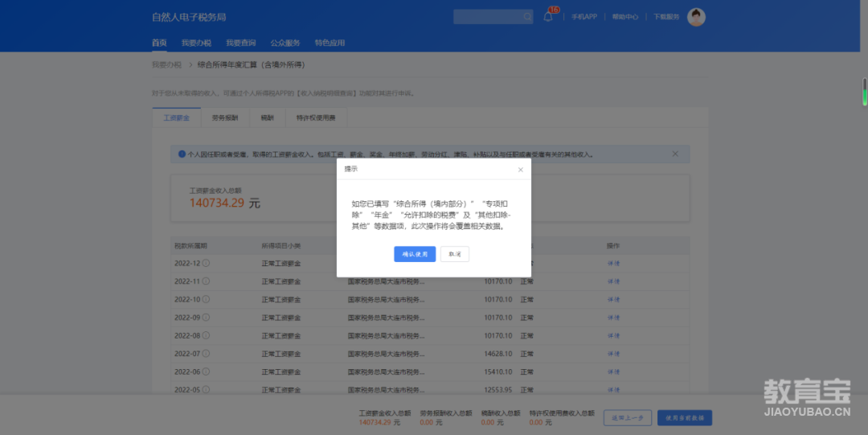Screen dimensions: 868x435
Task: Open 公众服务 navigation menu
Action: [285, 43]
